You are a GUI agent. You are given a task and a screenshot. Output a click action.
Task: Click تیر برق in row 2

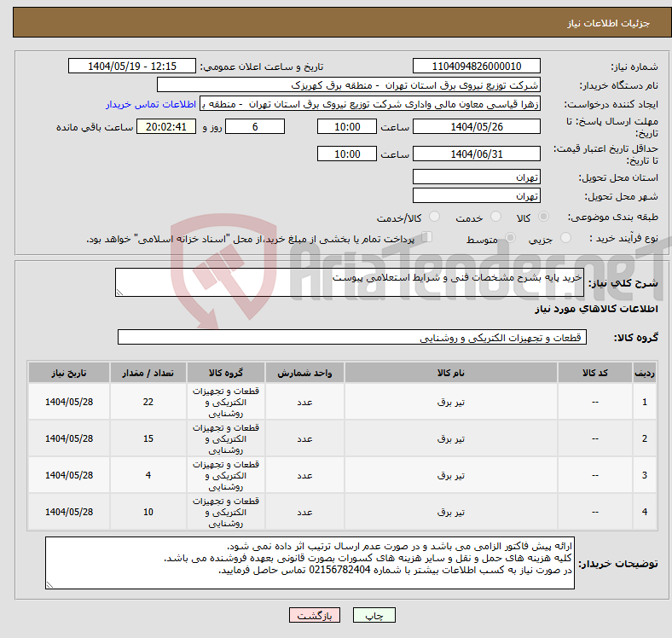click(451, 438)
